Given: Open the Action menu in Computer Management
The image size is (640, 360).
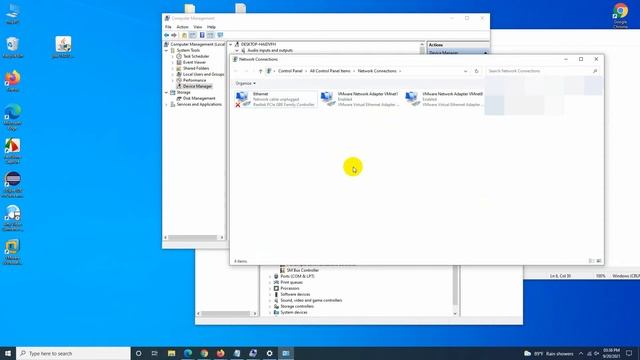Looking at the screenshot, I should tap(182, 27).
